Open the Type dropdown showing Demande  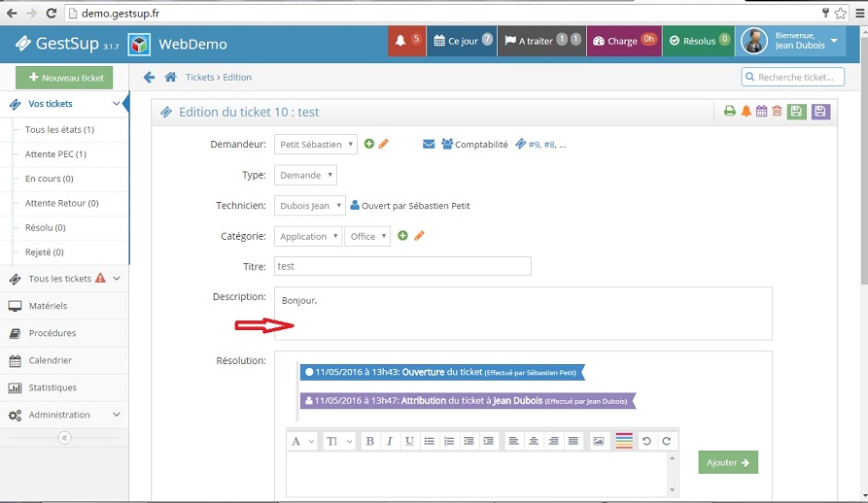(305, 175)
